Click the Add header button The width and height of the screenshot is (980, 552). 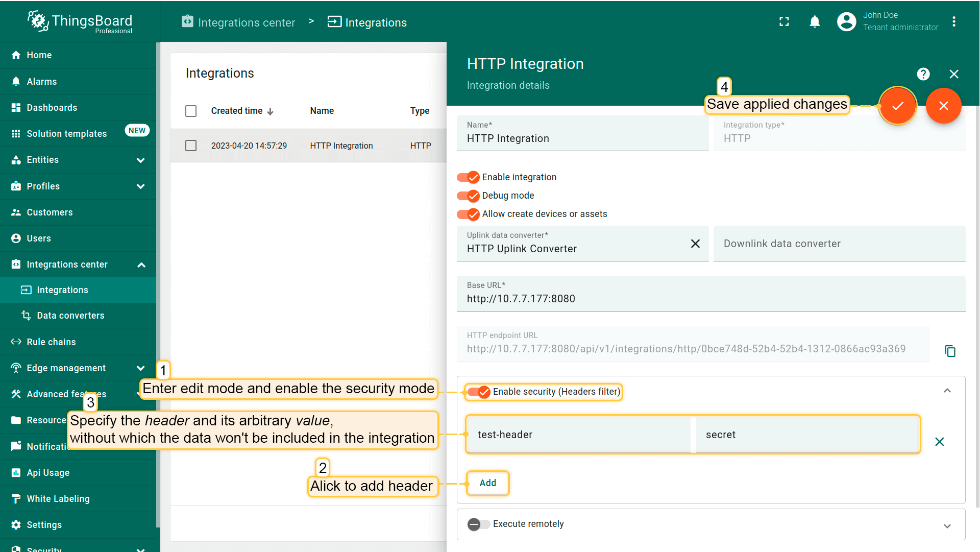point(487,483)
